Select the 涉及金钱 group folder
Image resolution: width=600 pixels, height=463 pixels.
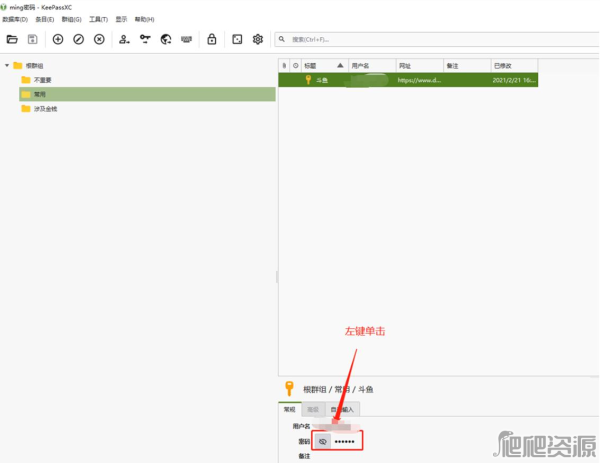[45, 108]
